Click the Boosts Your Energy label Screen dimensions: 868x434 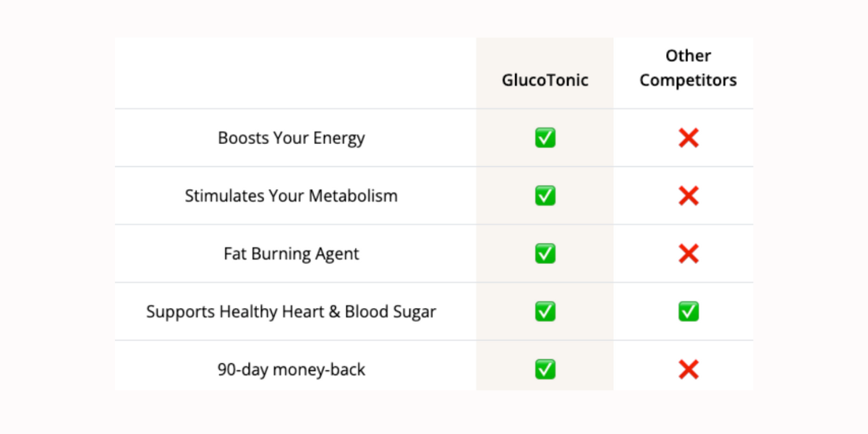292,137
